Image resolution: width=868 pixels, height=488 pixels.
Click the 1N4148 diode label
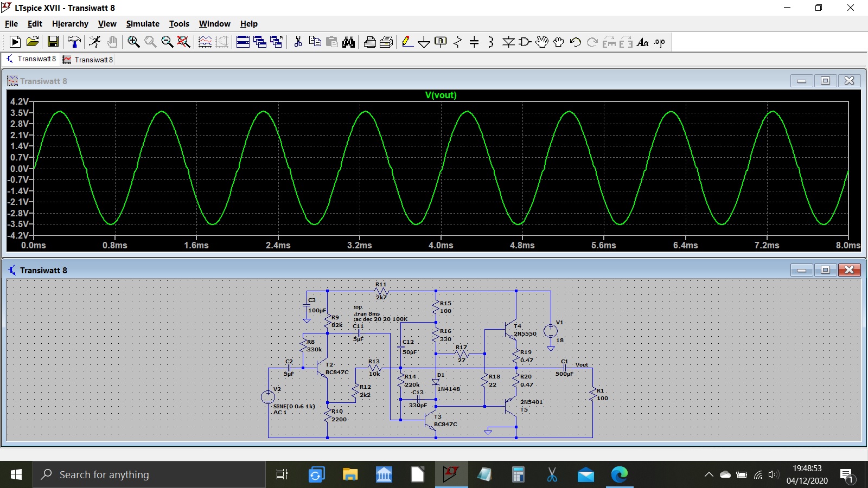(x=449, y=389)
